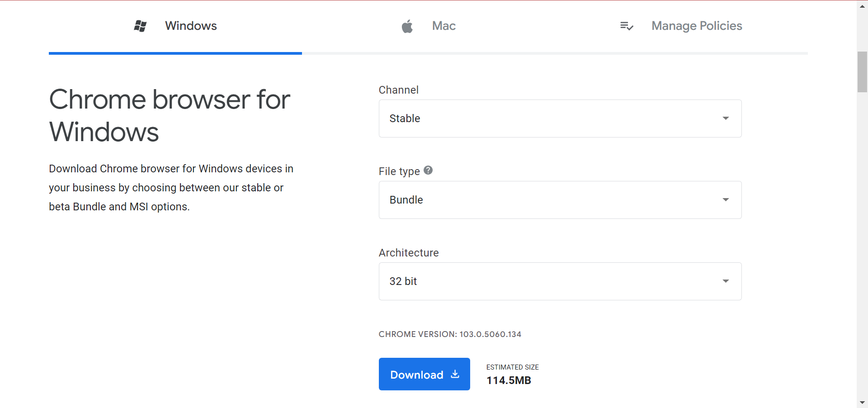
Task: Click the blue Download button
Action: click(425, 374)
